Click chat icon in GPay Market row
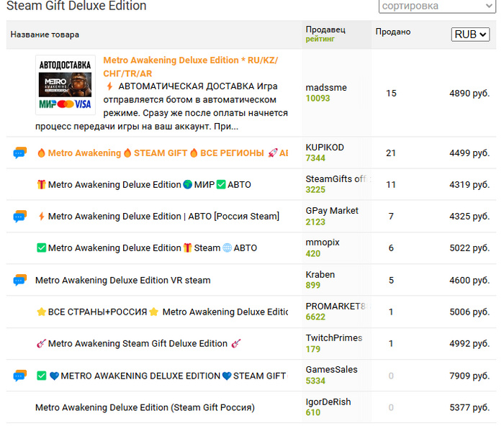Image resolution: width=504 pixels, height=426 pixels. 20,217
